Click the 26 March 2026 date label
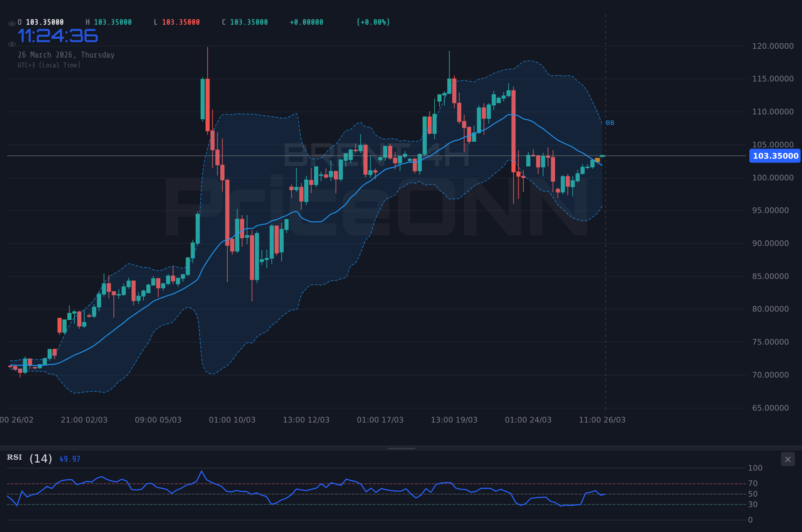 (x=66, y=55)
